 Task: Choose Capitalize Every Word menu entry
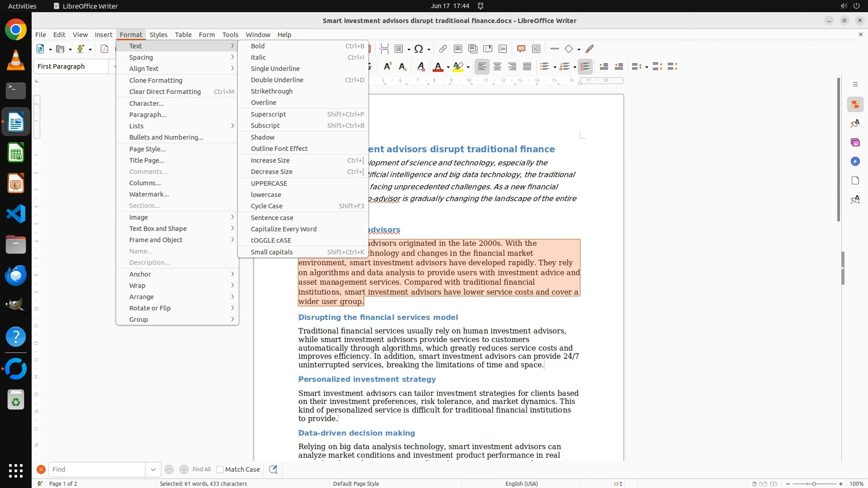(283, 229)
